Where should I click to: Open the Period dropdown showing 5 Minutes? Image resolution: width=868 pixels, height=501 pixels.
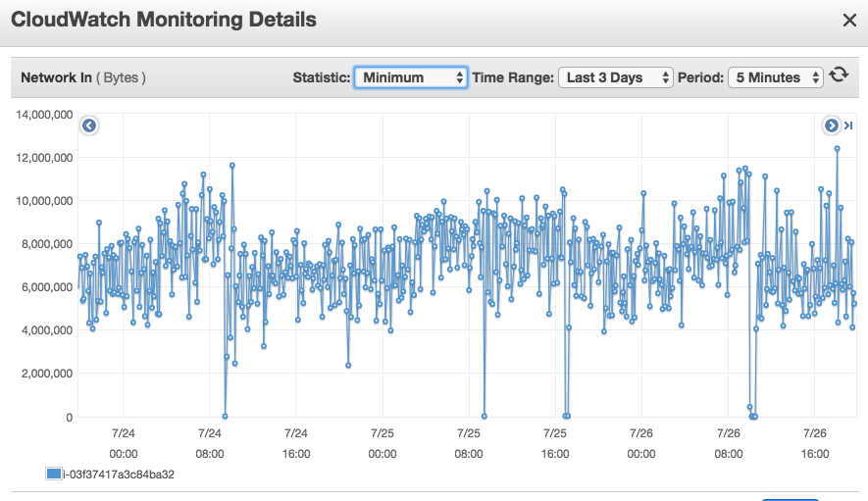pyautogui.click(x=776, y=77)
